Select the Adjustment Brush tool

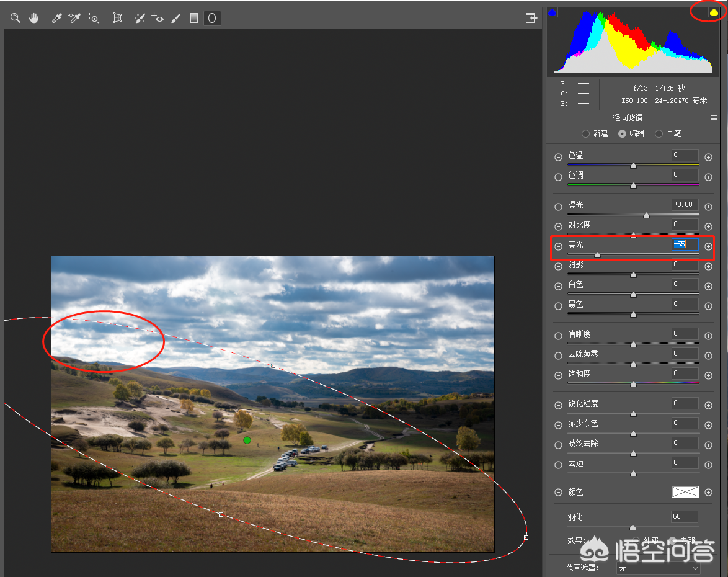(176, 18)
